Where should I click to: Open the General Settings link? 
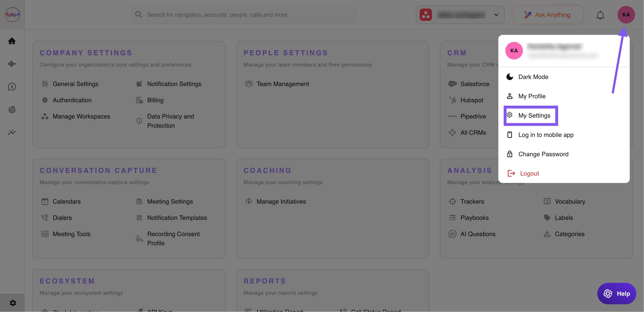pos(75,84)
